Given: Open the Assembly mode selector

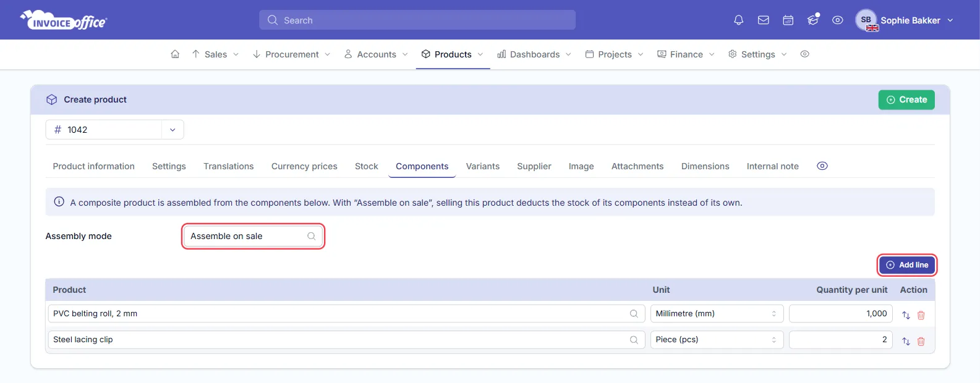Looking at the screenshot, I should tap(253, 236).
